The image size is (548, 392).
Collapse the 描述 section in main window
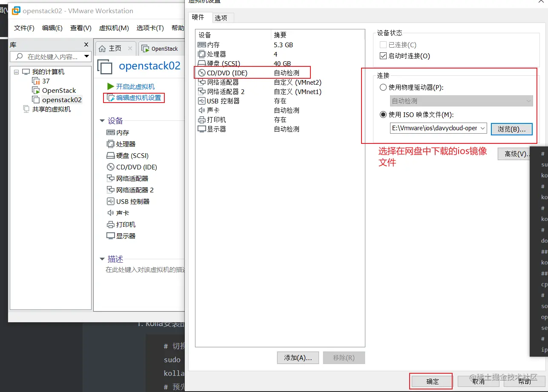(102, 259)
